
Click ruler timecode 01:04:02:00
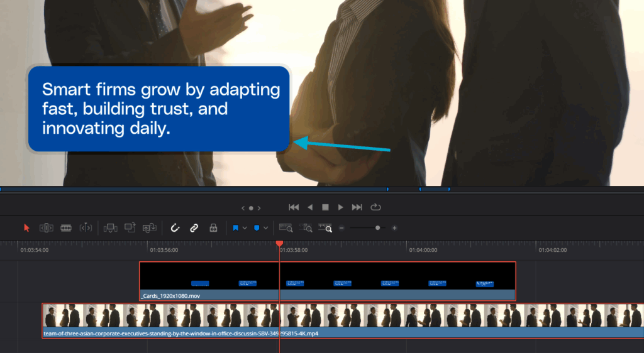click(x=553, y=250)
